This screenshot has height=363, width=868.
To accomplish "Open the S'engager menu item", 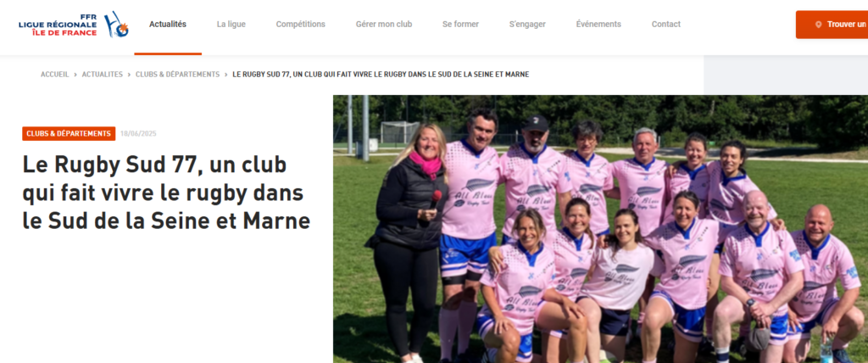I will tap(527, 25).
